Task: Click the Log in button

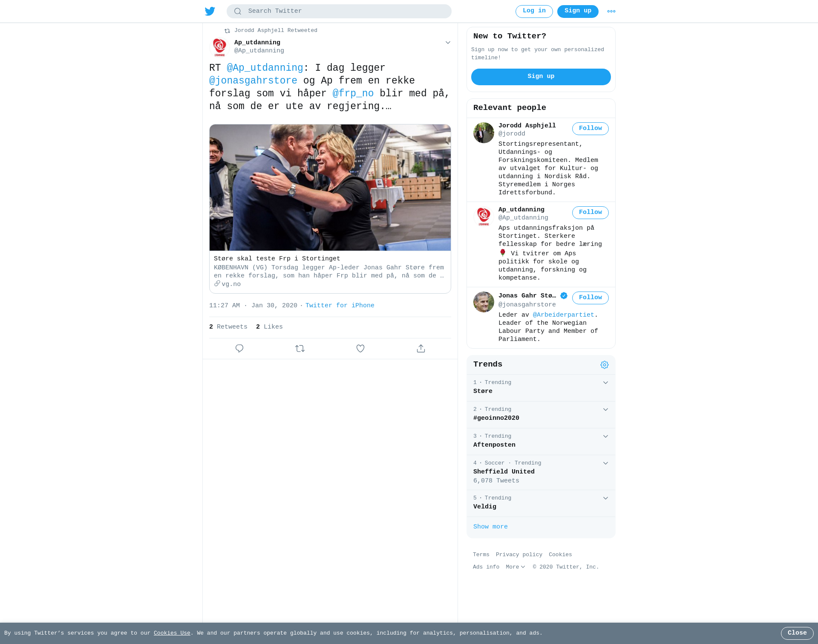Action: (x=534, y=12)
